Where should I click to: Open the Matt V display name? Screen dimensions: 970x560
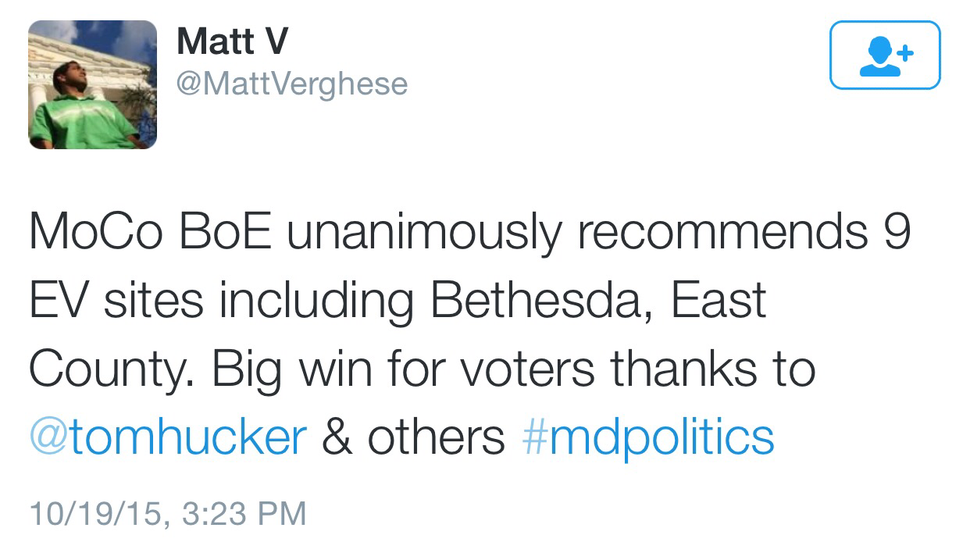[x=232, y=41]
